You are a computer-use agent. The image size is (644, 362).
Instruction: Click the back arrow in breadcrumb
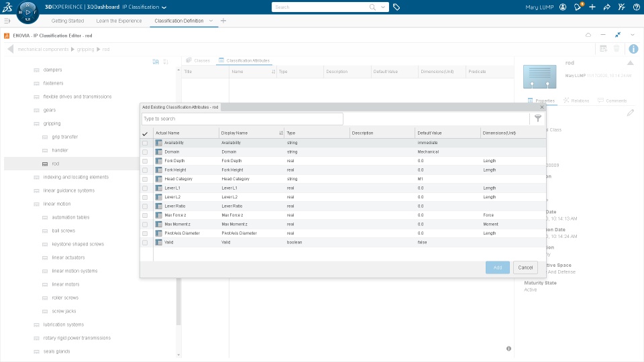click(10, 49)
